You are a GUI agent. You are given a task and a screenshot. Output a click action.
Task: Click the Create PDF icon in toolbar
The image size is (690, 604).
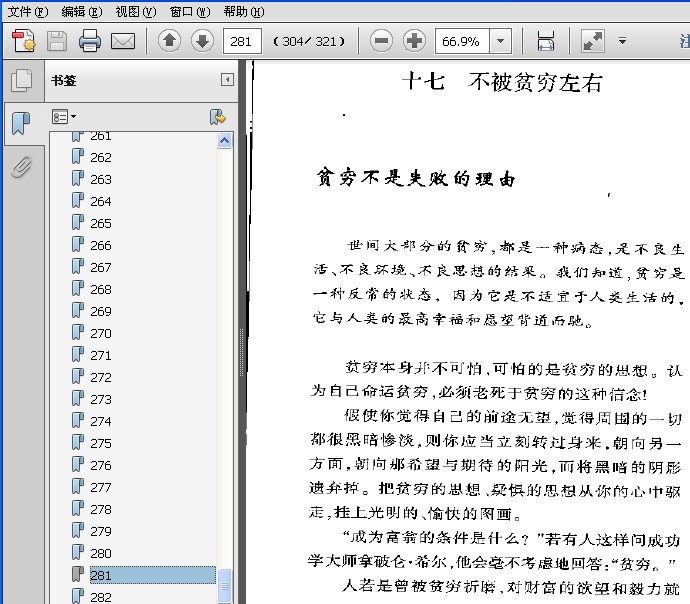pyautogui.click(x=23, y=41)
